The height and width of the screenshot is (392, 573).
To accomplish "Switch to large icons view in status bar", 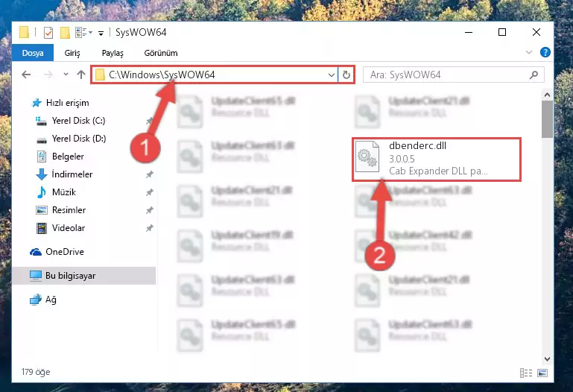I will pos(542,373).
